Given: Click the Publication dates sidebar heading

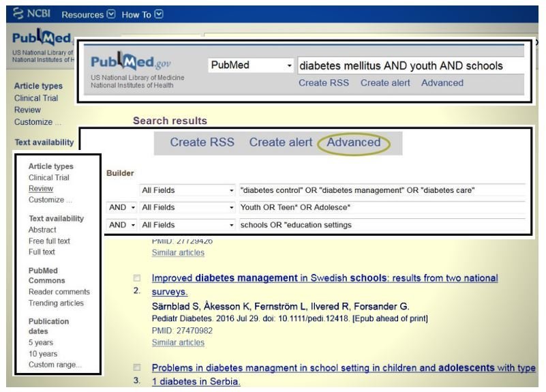Looking at the screenshot, I should pyautogui.click(x=48, y=326).
